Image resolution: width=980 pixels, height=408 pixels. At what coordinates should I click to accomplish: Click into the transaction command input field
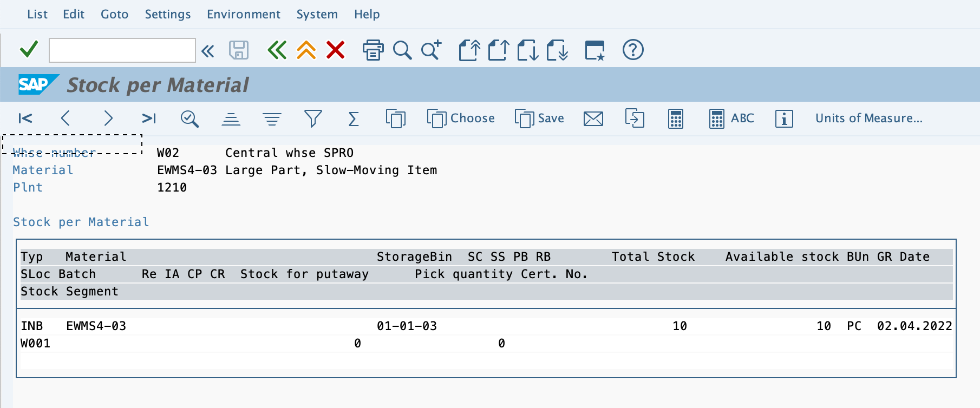pyautogui.click(x=122, y=50)
